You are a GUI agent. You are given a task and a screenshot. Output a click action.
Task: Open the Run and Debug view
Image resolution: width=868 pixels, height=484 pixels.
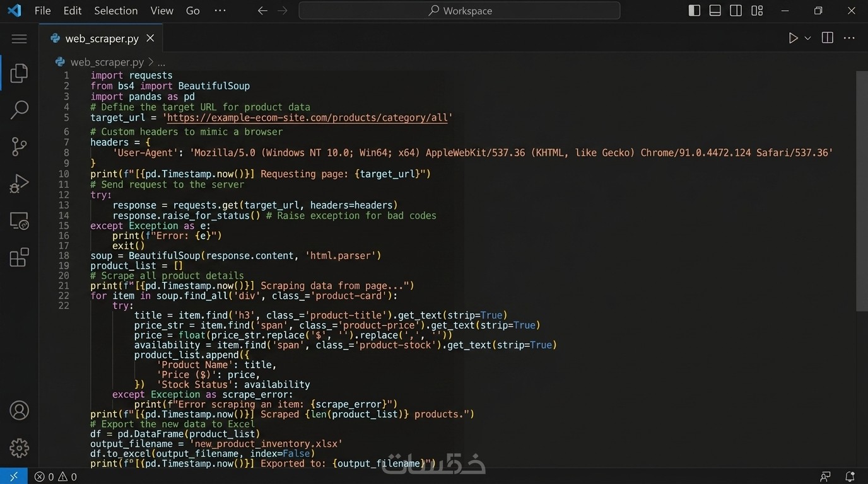click(x=19, y=183)
